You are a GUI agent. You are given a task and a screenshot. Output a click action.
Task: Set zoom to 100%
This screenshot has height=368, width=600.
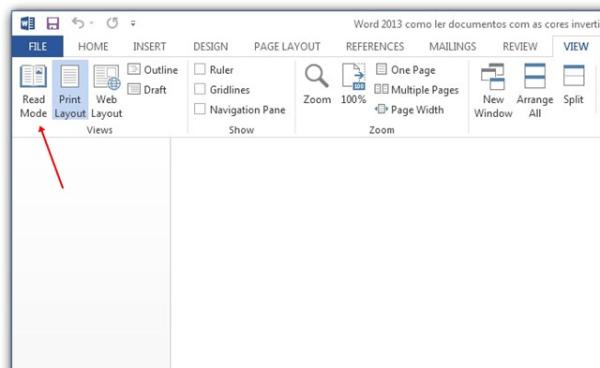point(354,85)
